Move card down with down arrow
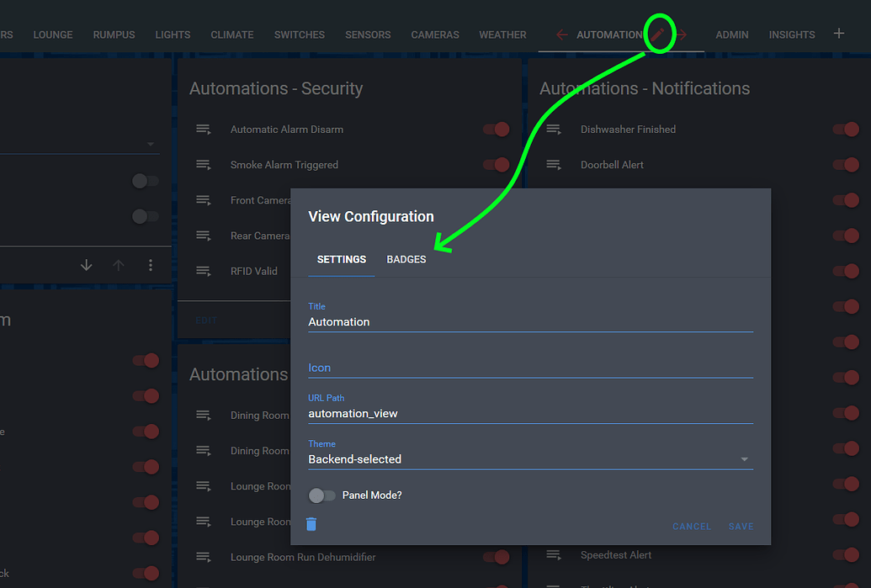The width and height of the screenshot is (871, 588). (x=86, y=265)
